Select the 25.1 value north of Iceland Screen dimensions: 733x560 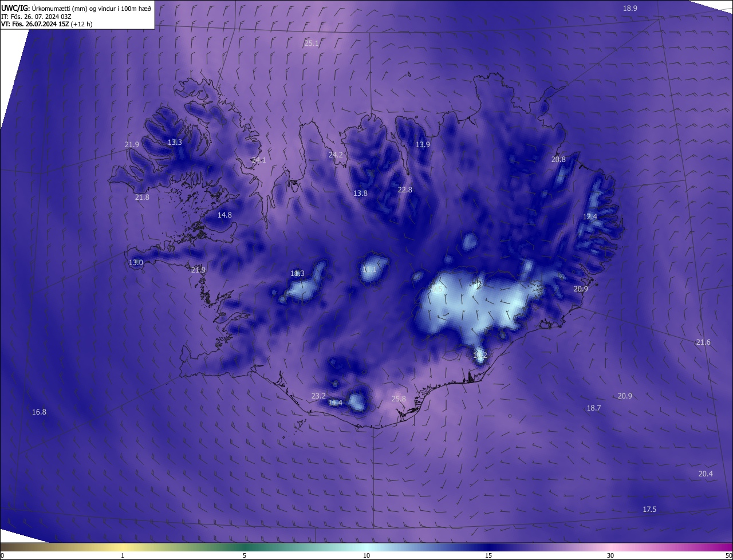312,44
